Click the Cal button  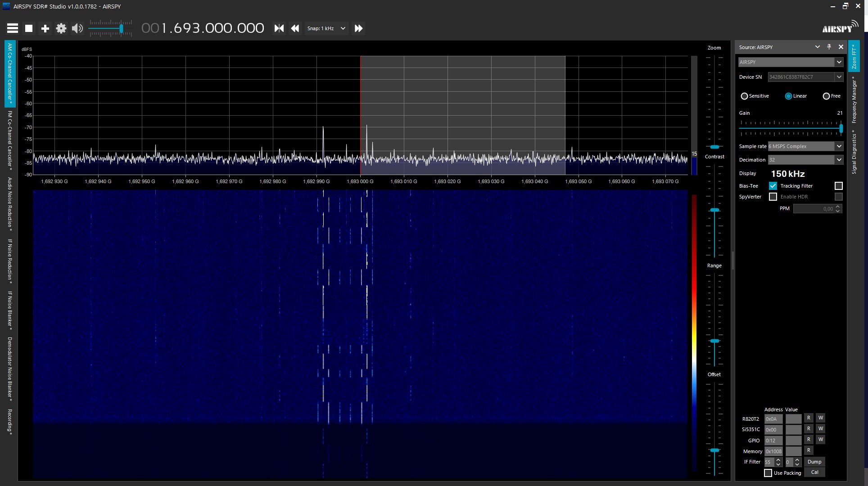(x=814, y=472)
